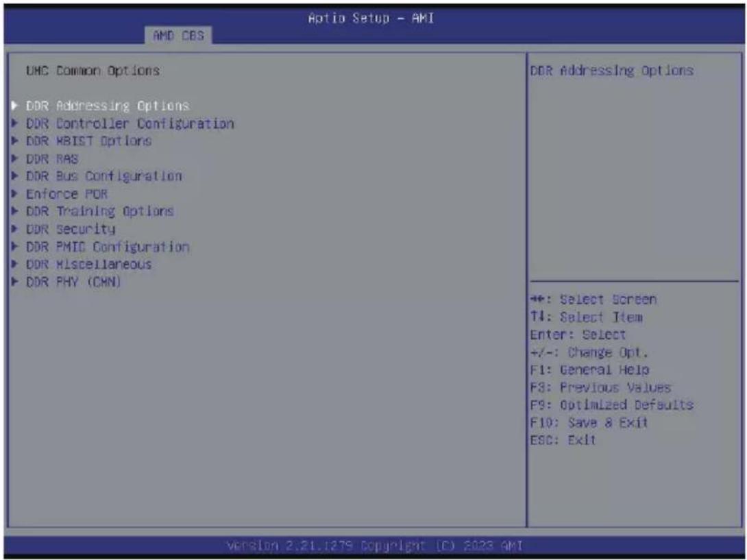The image size is (747, 560).
Task: Click arrow beside DDR Training Options
Action: click(x=15, y=212)
